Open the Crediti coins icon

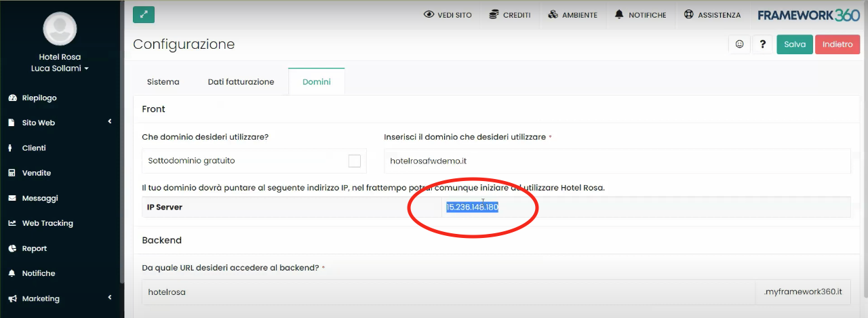[492, 14]
